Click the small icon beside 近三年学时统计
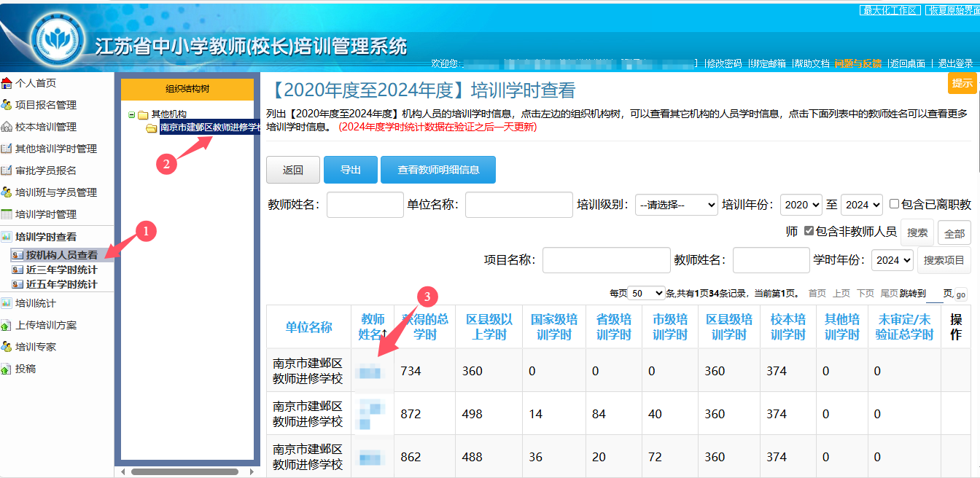980x478 pixels. pyautogui.click(x=18, y=270)
